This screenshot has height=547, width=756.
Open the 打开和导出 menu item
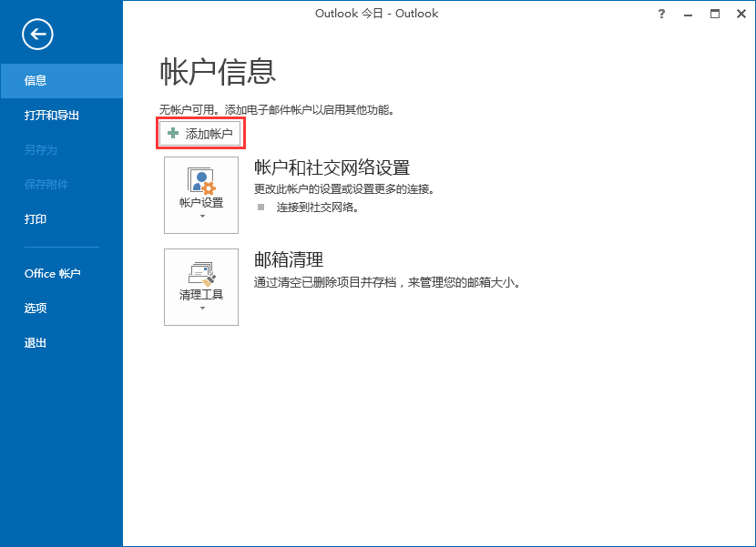(52, 116)
